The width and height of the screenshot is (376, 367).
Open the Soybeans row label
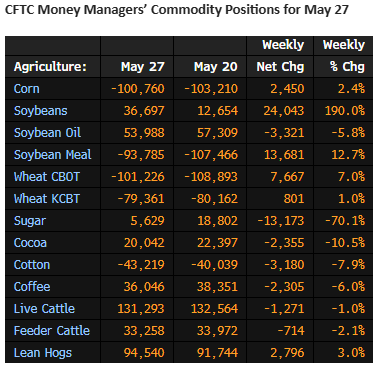(x=40, y=111)
